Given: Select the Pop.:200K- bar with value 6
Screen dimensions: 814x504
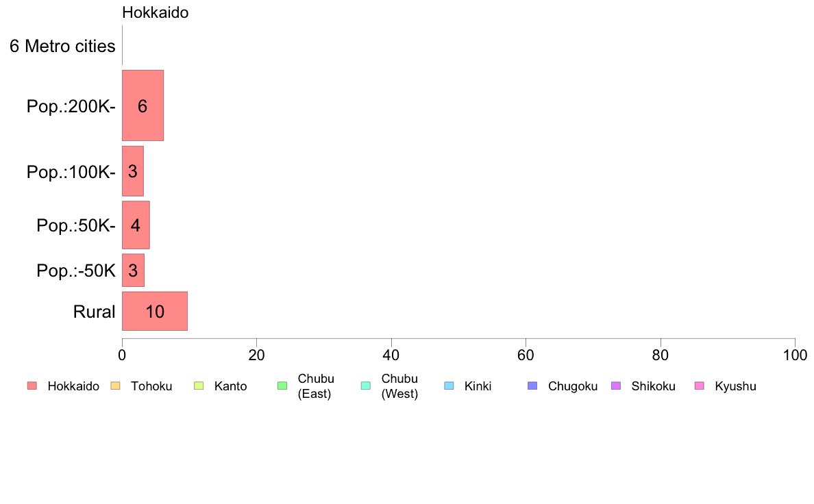Looking at the screenshot, I should click(143, 105).
